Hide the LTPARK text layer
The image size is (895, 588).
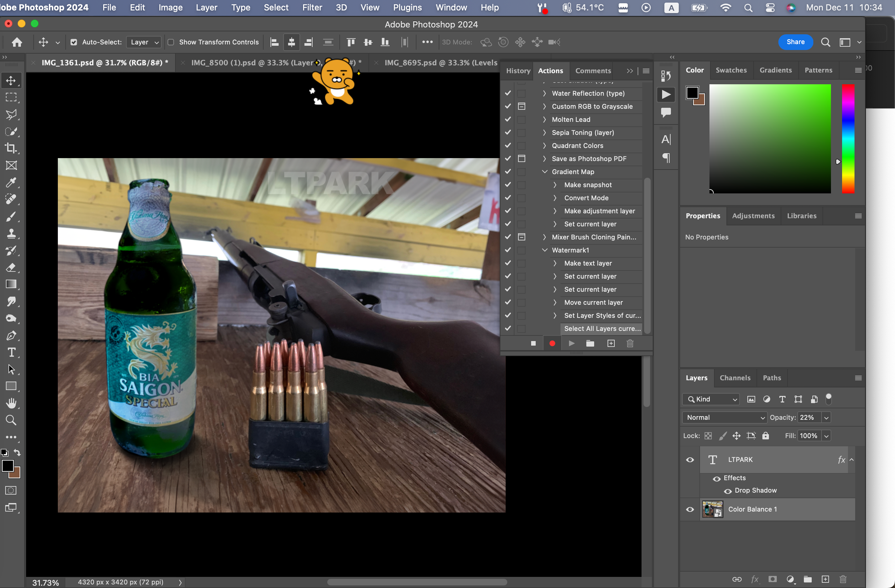pos(690,460)
